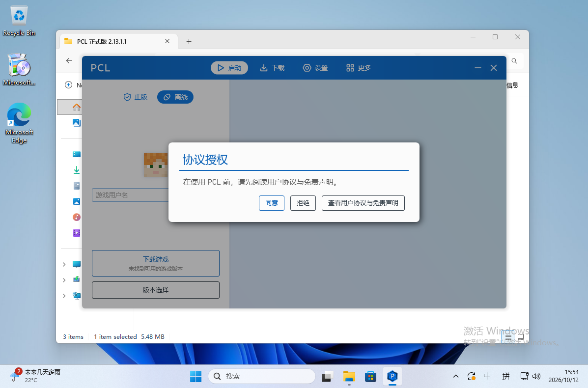Select 正版 login mode
Viewport: 588px width, 388px height.
(136, 97)
